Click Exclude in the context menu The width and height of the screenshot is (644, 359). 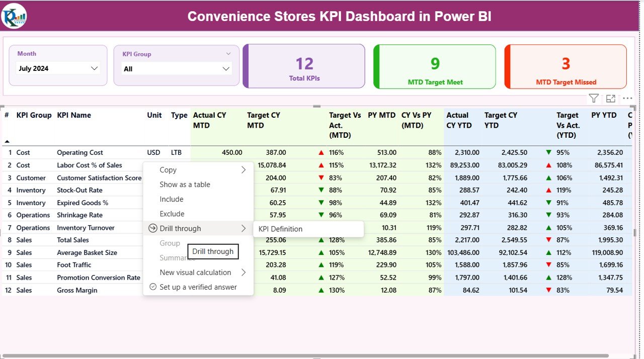(171, 214)
